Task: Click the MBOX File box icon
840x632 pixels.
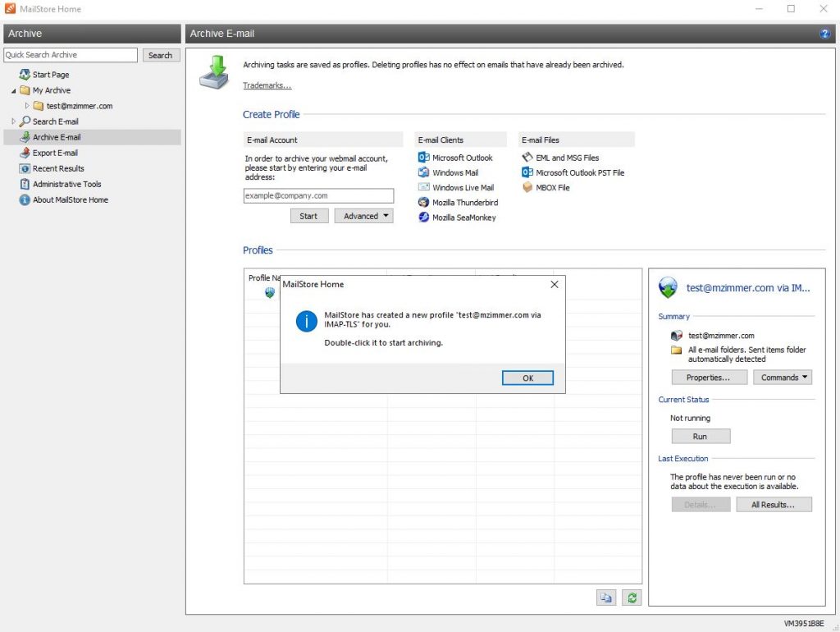Action: pyautogui.click(x=527, y=188)
